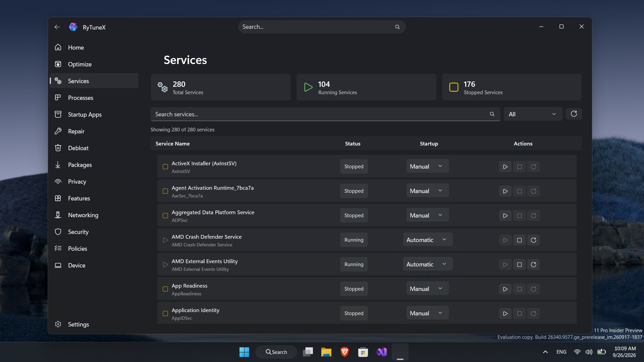The image size is (644, 362).
Task: Open Brave browser from the taskbar
Action: (344, 352)
